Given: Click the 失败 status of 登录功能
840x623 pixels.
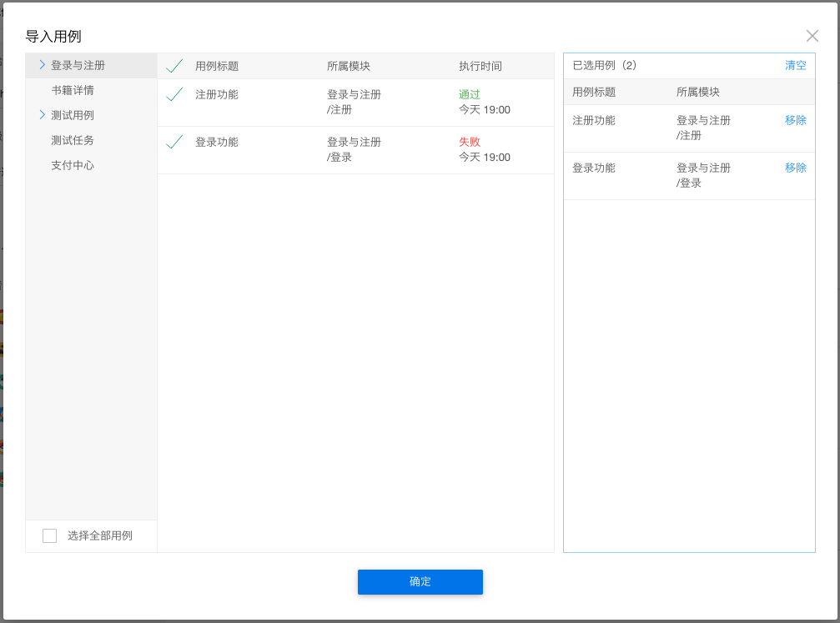Looking at the screenshot, I should click(x=470, y=142).
